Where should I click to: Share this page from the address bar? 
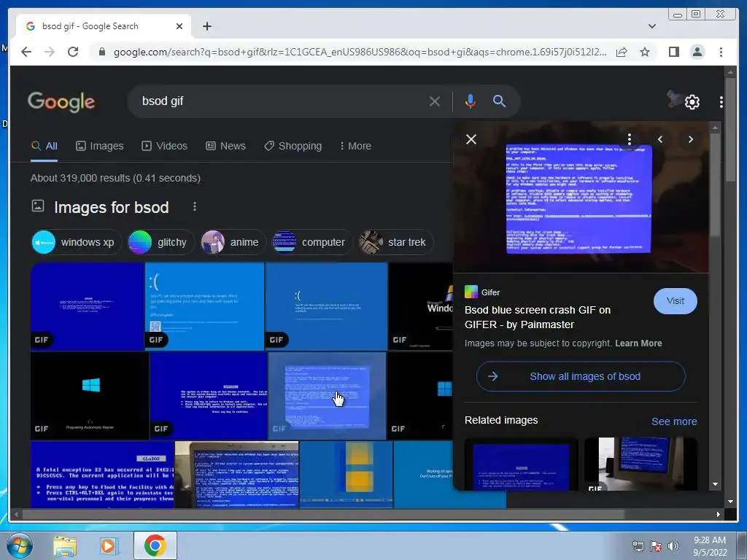coord(622,52)
